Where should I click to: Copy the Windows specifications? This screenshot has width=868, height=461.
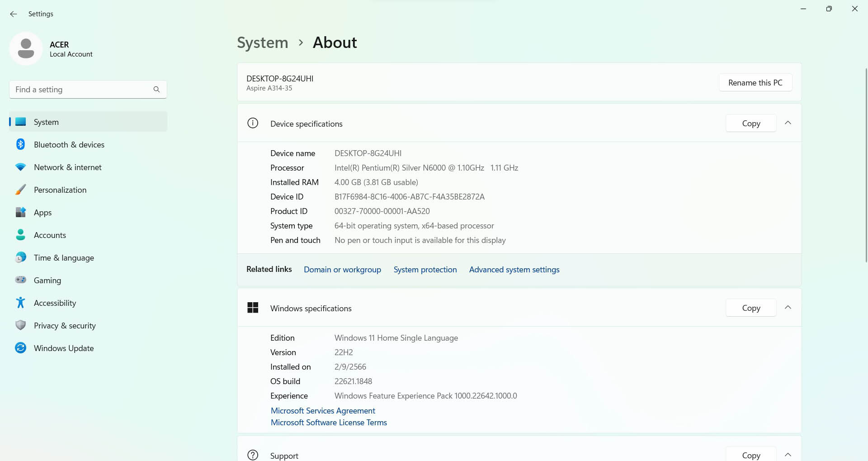[x=751, y=308]
